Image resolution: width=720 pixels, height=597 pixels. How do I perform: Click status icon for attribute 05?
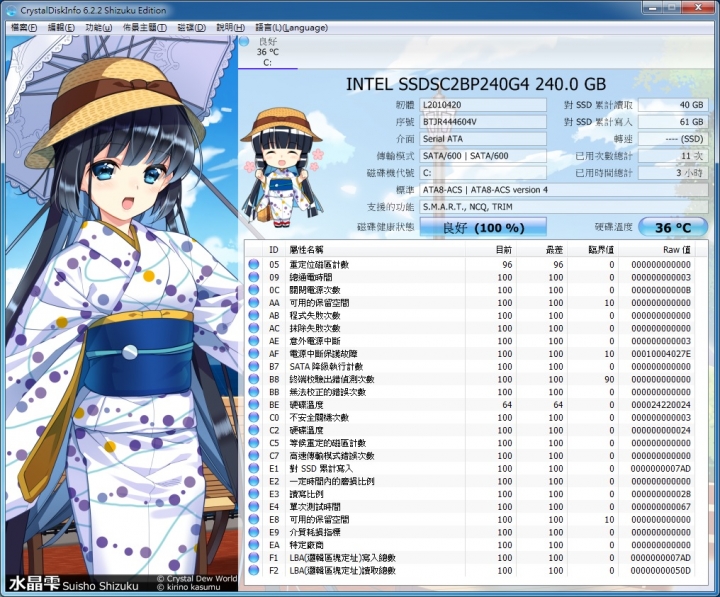[x=253, y=264]
